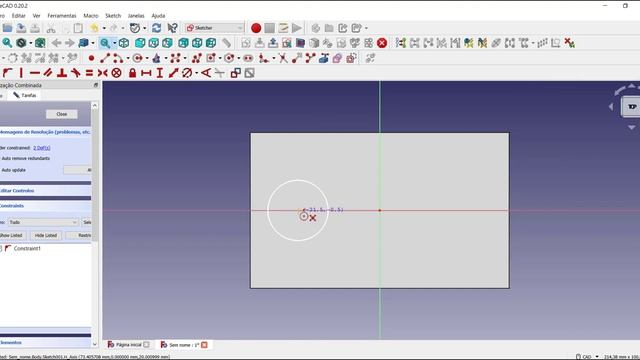Close the Sem nome document tab

204,345
